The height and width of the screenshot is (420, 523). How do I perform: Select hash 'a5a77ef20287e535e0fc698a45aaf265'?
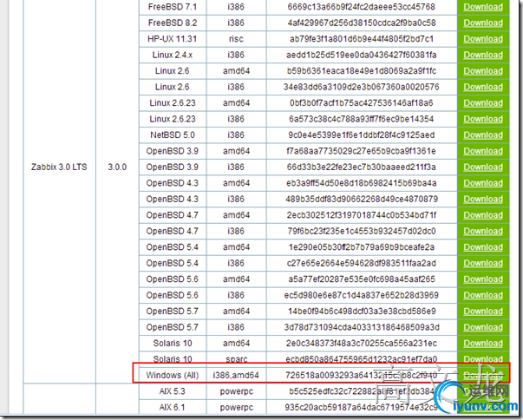(x=361, y=279)
